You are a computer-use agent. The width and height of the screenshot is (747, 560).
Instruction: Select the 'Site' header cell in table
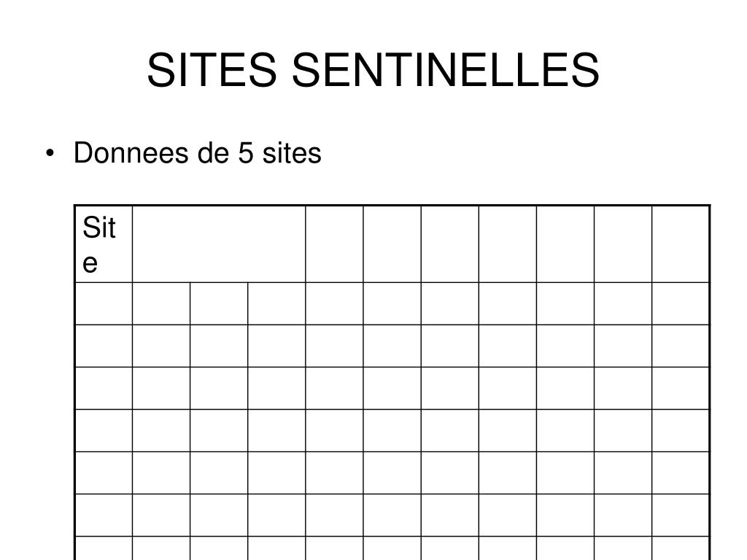pos(104,244)
